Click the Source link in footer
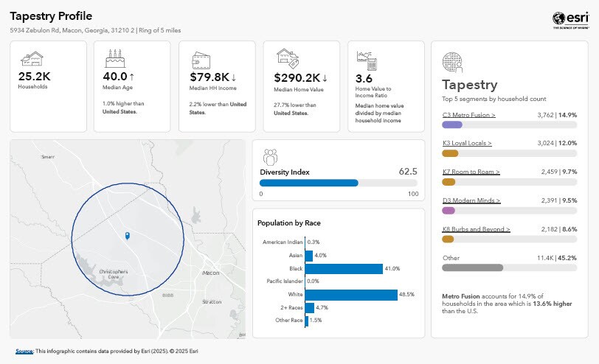 (x=24, y=351)
